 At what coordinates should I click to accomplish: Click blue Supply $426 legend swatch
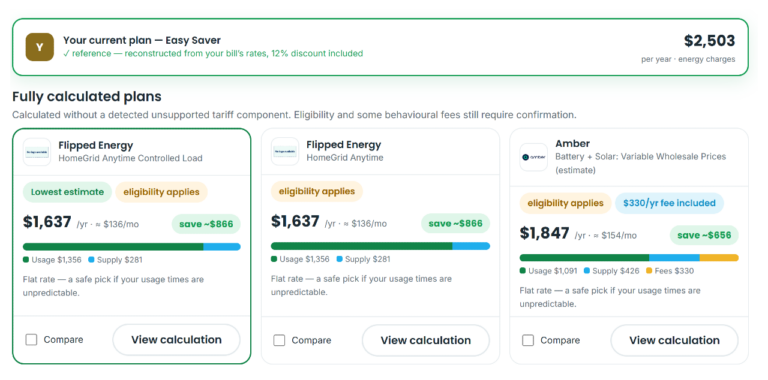coord(586,270)
